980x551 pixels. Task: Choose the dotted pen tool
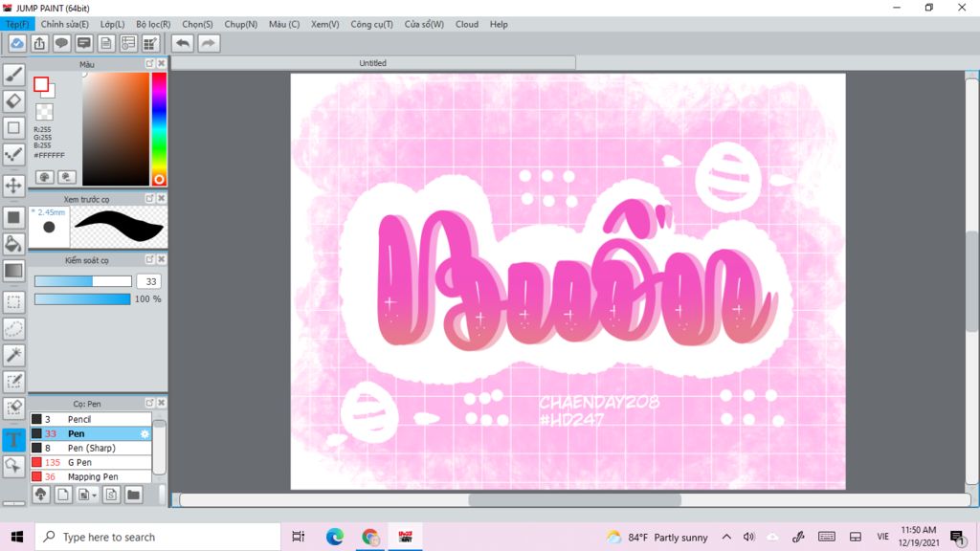[13, 154]
